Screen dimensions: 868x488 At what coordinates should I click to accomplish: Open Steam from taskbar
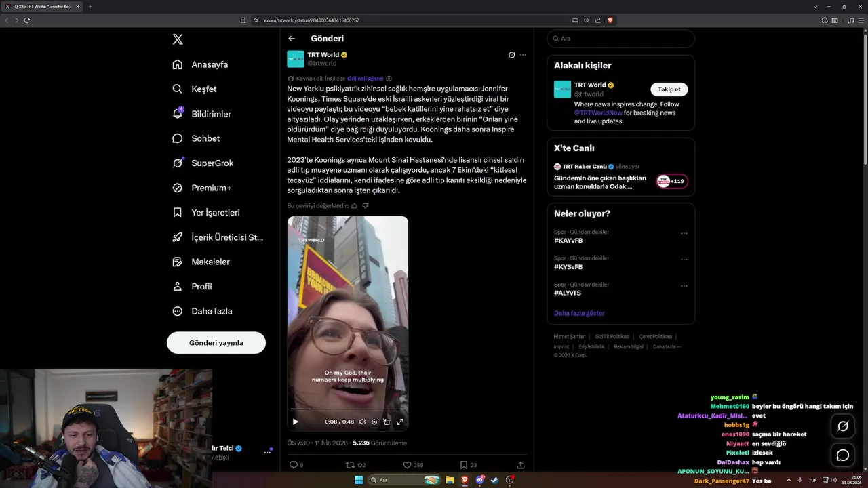pyautogui.click(x=494, y=480)
